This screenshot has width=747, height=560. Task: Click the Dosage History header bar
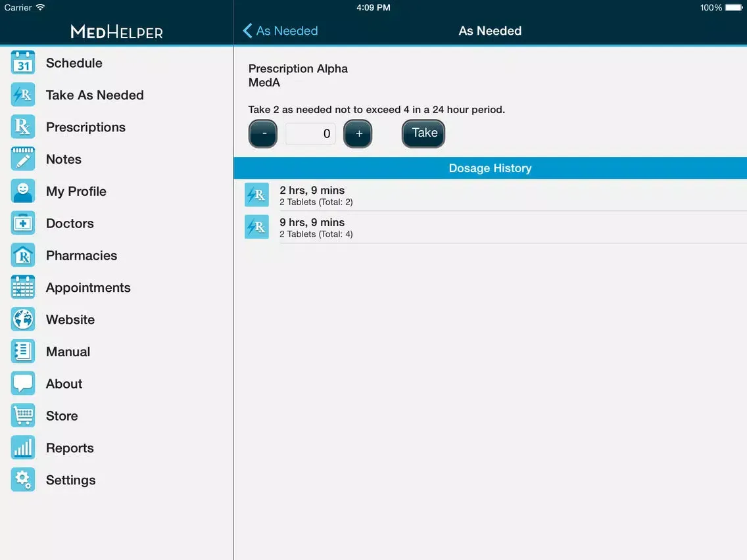(491, 168)
